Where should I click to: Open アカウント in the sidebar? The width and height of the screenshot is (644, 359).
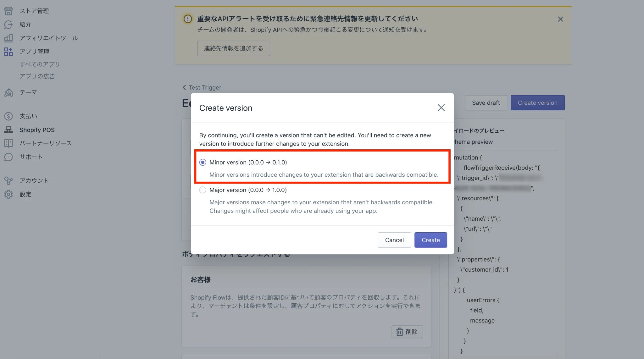pyautogui.click(x=34, y=181)
